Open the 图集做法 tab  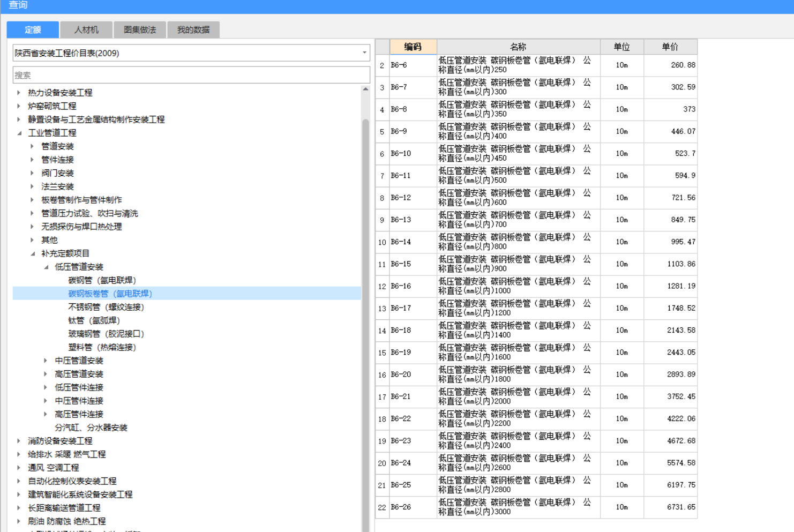tap(140, 30)
